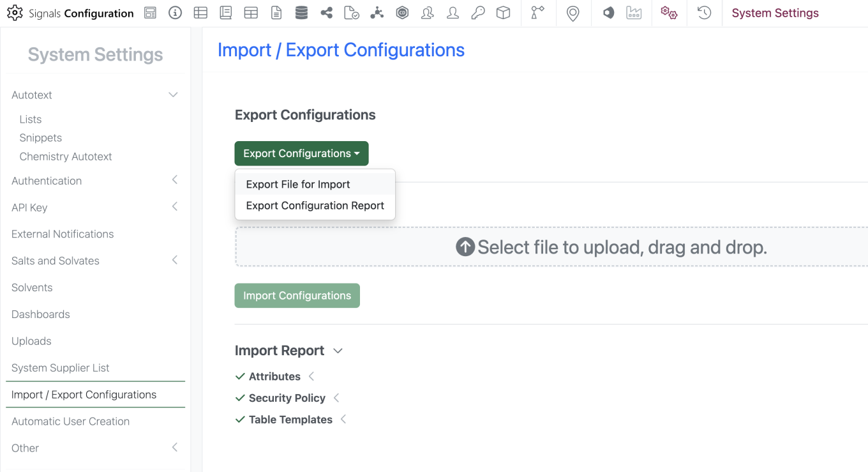Open the Export Configurations dropdown button
This screenshot has height=472, width=868.
(301, 153)
